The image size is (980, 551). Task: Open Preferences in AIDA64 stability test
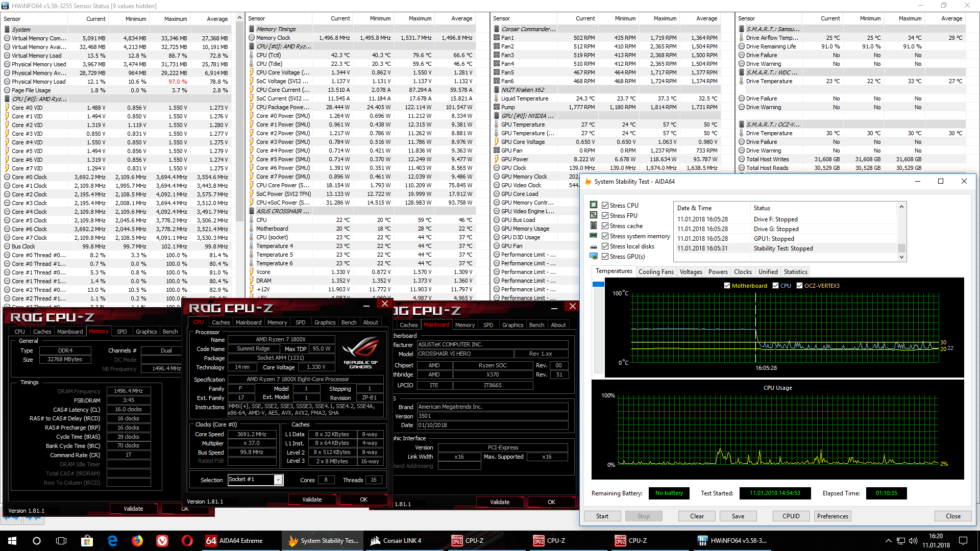click(832, 516)
